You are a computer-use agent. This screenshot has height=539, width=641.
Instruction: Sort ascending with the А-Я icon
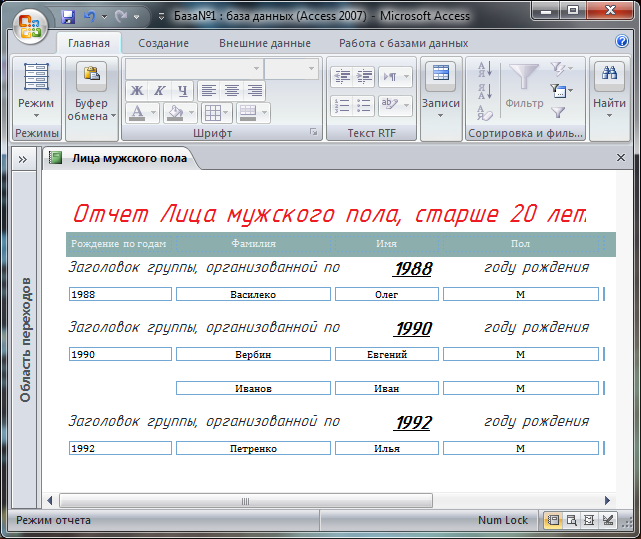coord(485,70)
